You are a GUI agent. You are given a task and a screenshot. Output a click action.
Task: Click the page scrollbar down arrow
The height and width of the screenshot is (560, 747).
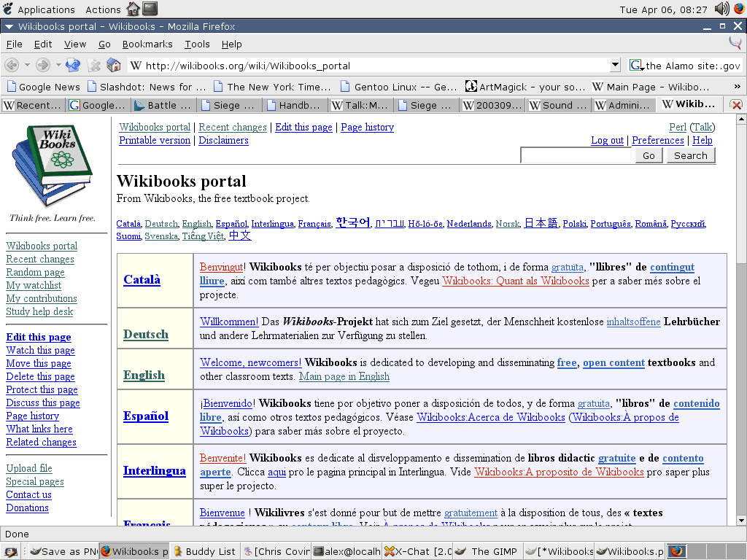[741, 521]
